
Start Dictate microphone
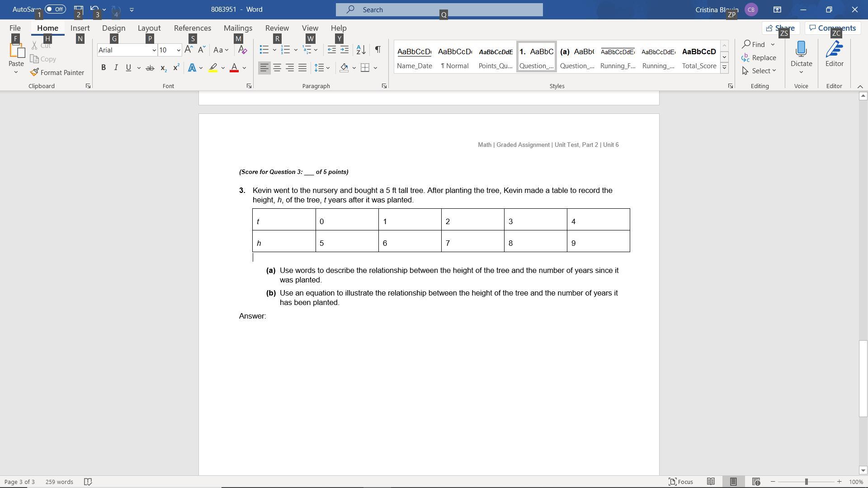coord(801,50)
